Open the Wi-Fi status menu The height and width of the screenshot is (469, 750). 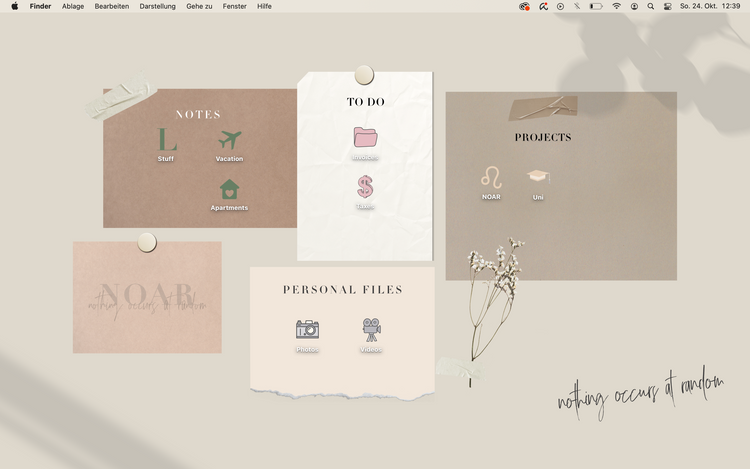tap(616, 6)
